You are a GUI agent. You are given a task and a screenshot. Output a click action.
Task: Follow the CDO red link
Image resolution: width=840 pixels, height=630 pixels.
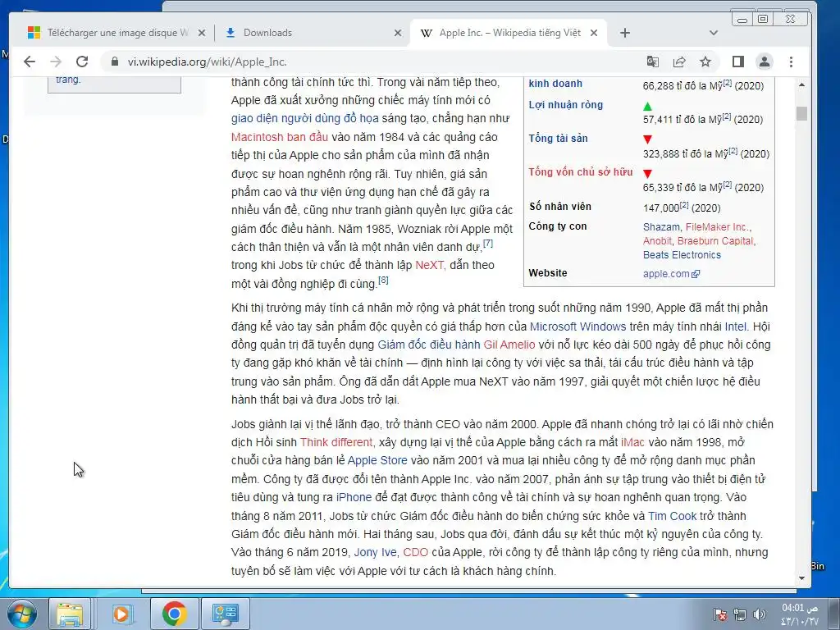(x=415, y=552)
